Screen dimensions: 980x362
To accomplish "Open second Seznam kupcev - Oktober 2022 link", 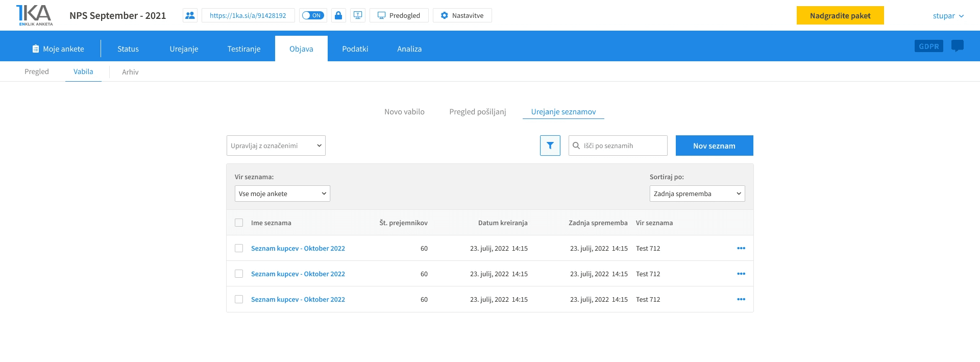I will (298, 274).
